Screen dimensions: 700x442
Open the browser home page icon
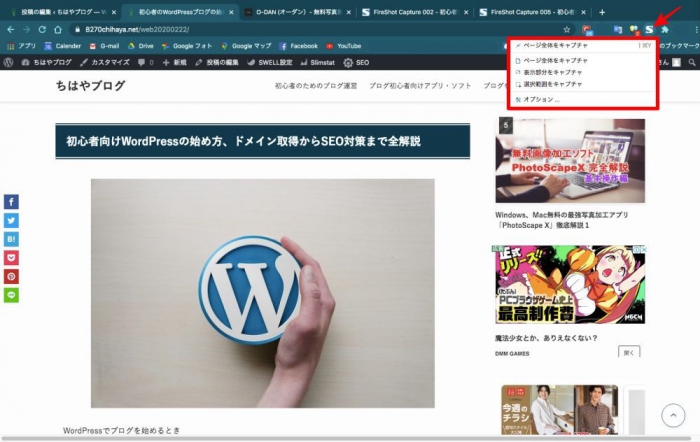click(x=58, y=29)
